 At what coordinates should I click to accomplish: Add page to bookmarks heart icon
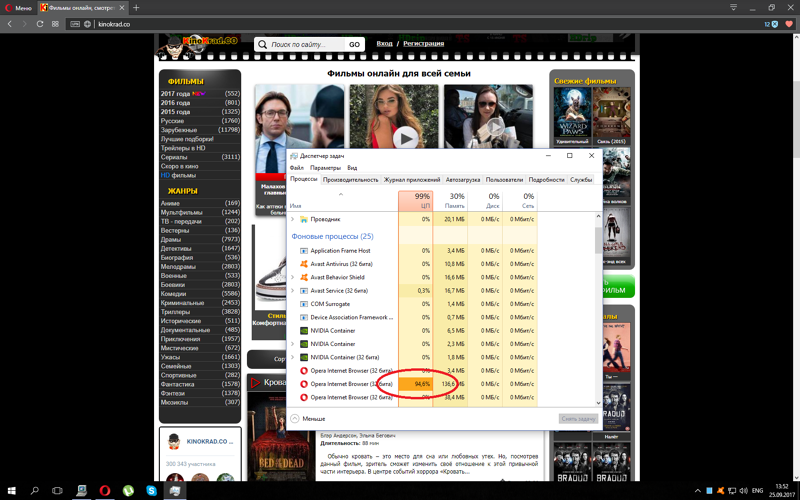[x=789, y=24]
